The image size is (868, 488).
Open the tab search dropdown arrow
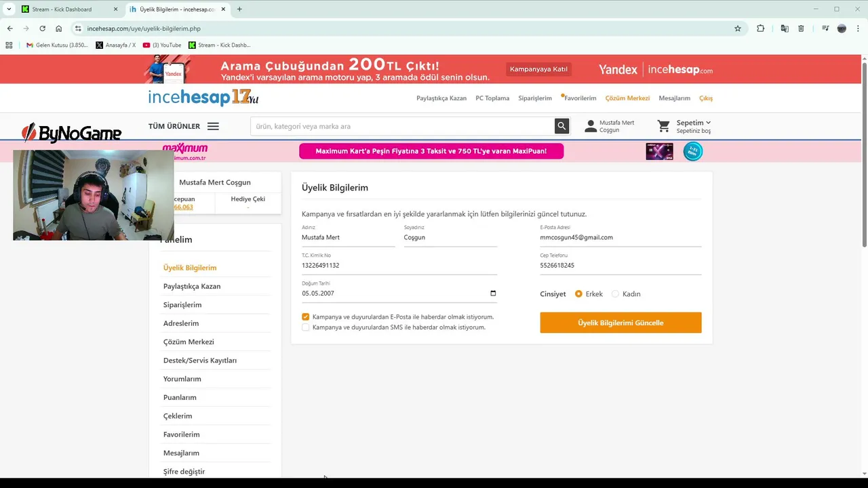[9, 9]
